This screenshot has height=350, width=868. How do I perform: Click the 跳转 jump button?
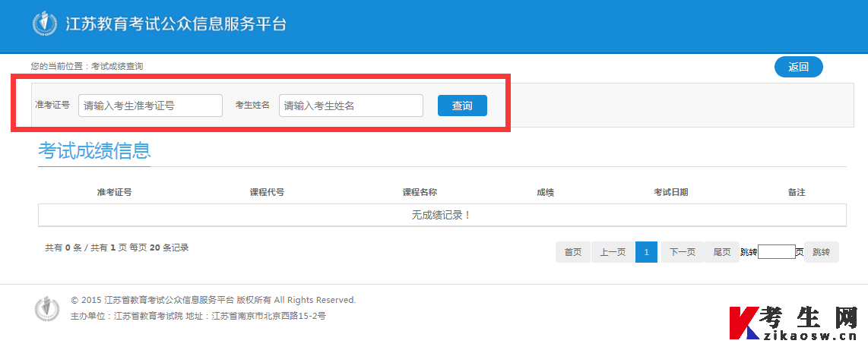[x=821, y=252]
